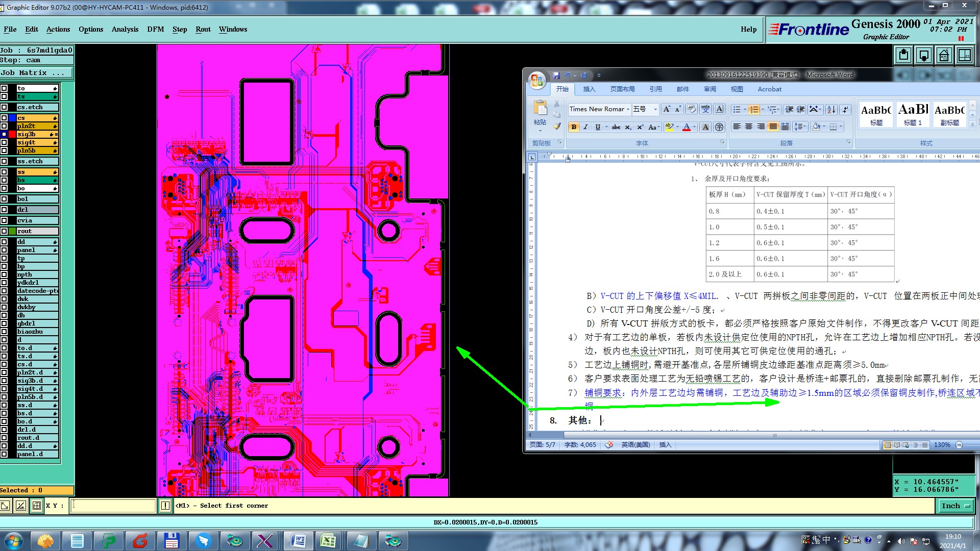Open the DFM menu
This screenshot has width=980, height=551.
click(155, 29)
